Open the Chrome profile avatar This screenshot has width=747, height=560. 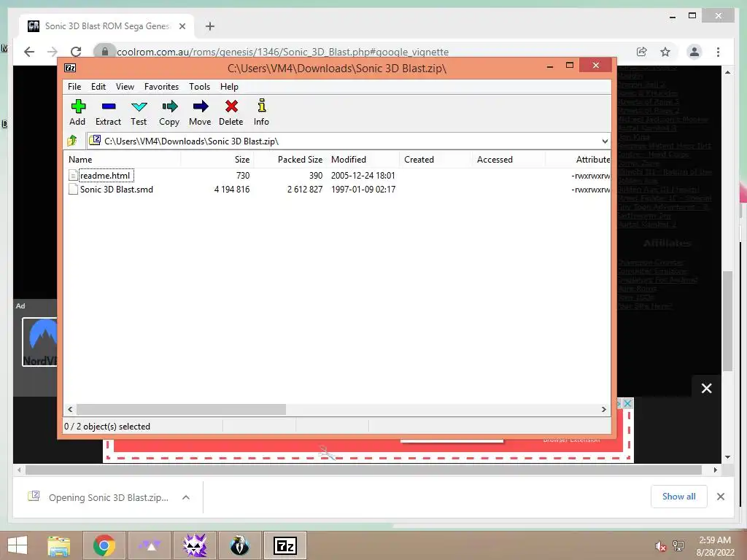point(694,52)
